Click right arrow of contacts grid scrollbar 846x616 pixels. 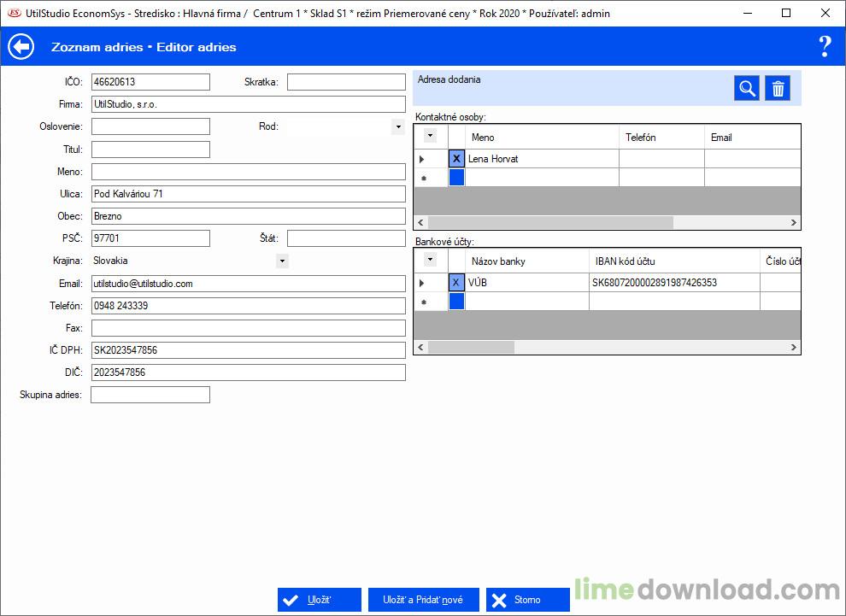(x=793, y=222)
